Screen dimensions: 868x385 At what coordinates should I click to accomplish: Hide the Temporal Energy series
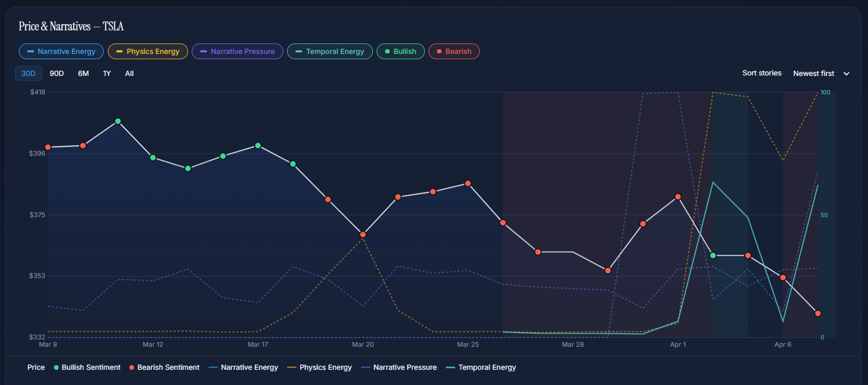(329, 51)
